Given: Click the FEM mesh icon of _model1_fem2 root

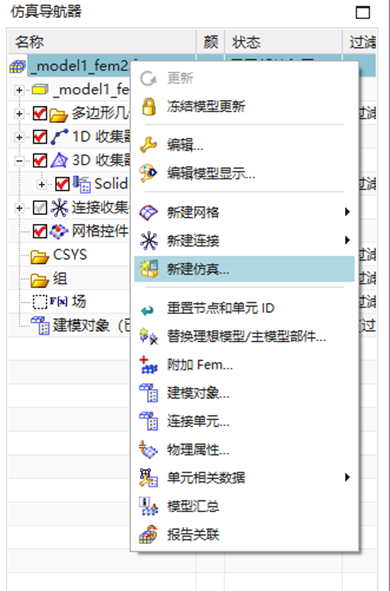Looking at the screenshot, I should [x=17, y=66].
